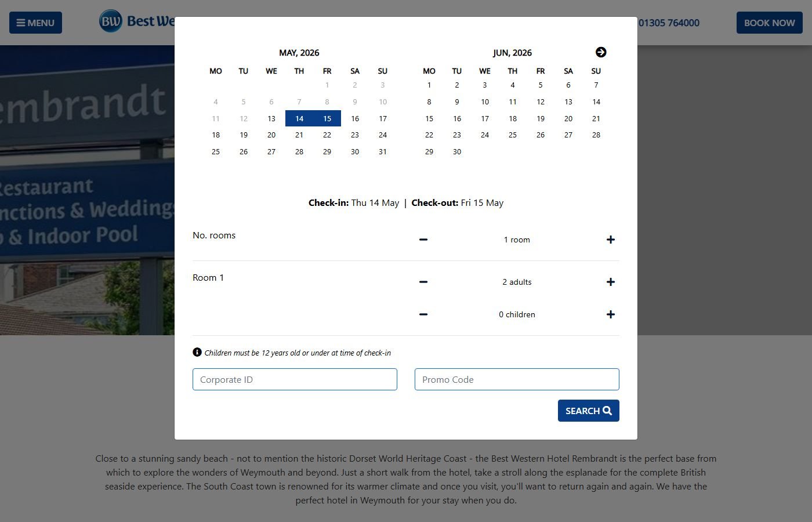This screenshot has width=812, height=522.
Task: Pick June 7 in the calendar
Action: point(596,85)
